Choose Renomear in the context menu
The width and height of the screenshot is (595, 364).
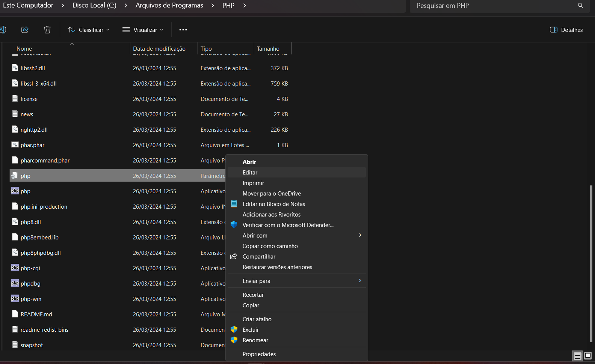297,340
